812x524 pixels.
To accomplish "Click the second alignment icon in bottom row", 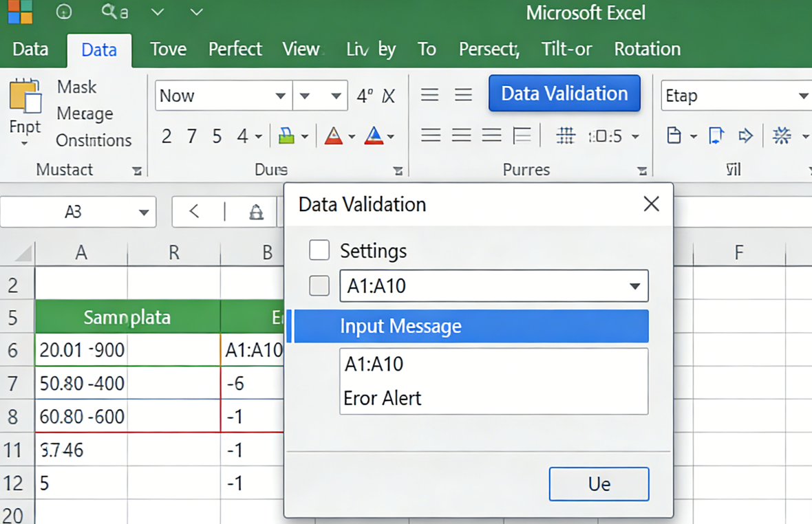I will click(462, 135).
